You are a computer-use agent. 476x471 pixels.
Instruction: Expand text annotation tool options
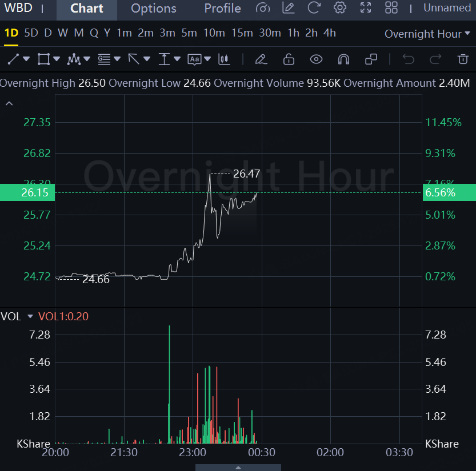click(x=207, y=59)
